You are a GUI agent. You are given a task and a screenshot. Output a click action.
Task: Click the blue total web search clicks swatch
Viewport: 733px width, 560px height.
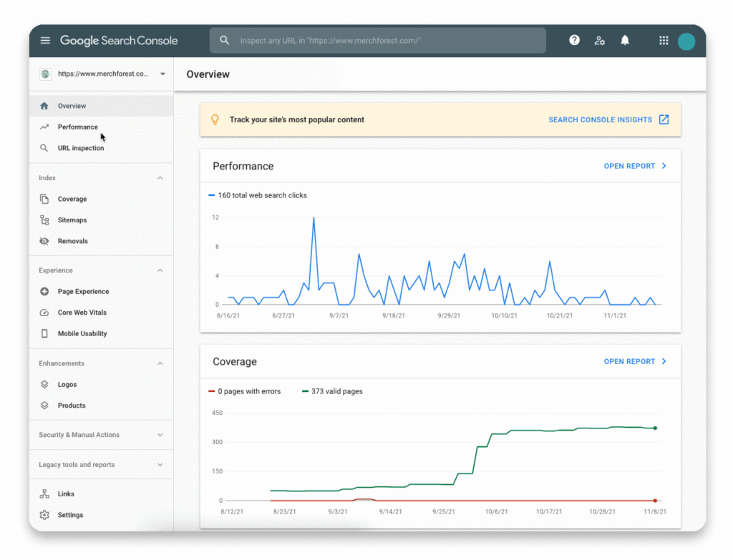212,195
